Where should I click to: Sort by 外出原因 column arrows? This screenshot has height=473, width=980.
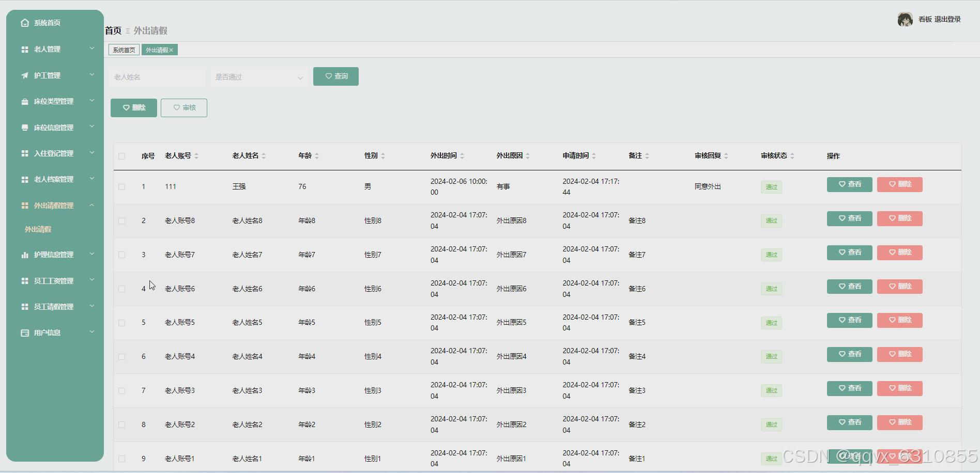[528, 156]
